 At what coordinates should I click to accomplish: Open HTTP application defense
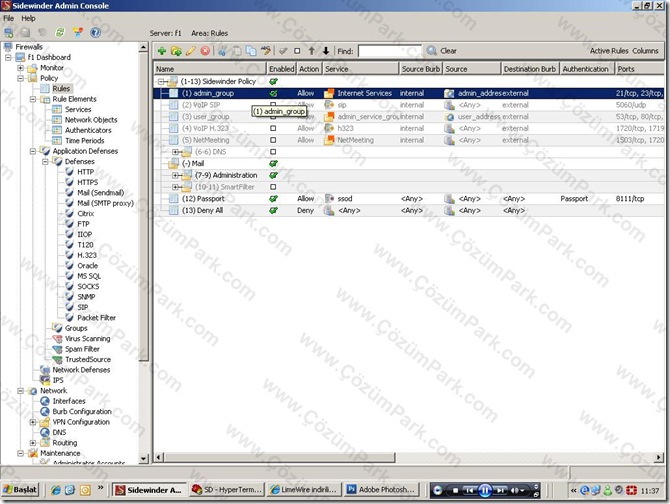85,172
